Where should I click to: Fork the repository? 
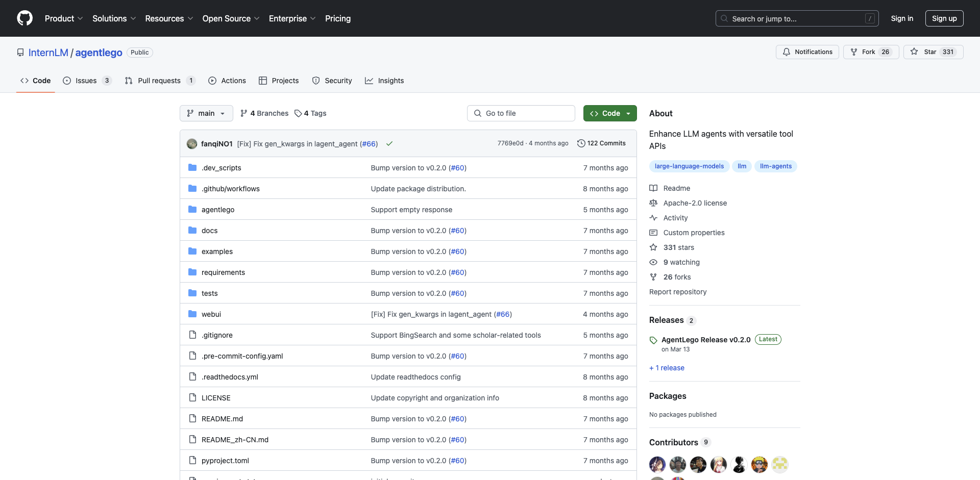871,52
